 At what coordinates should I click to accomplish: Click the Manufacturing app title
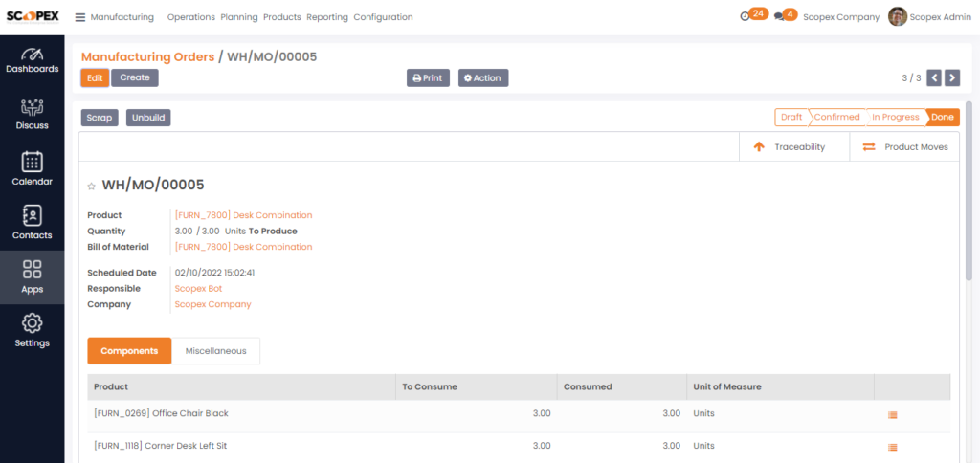click(x=122, y=17)
